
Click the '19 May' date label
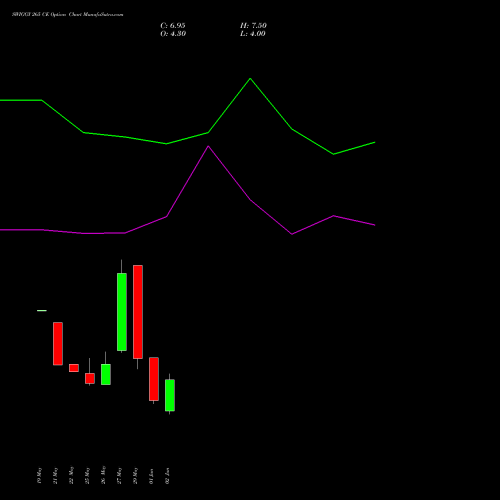[39, 476]
